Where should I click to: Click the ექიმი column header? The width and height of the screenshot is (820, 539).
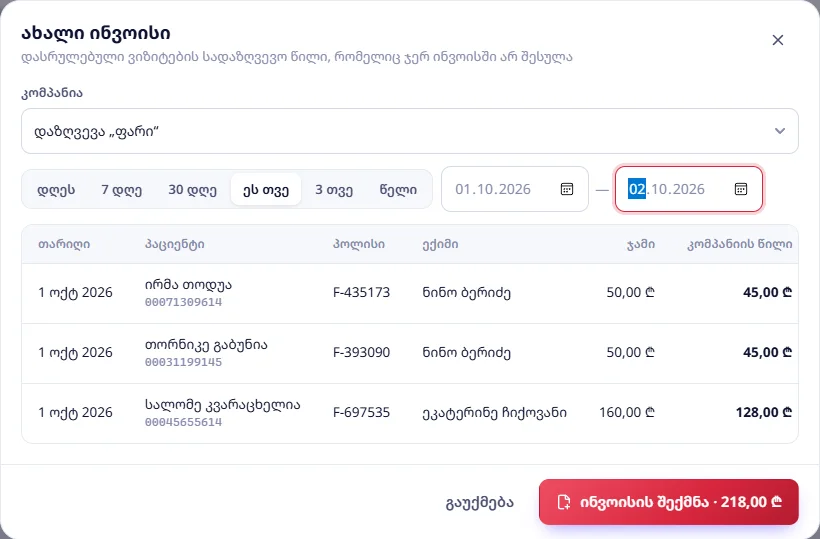(440, 244)
